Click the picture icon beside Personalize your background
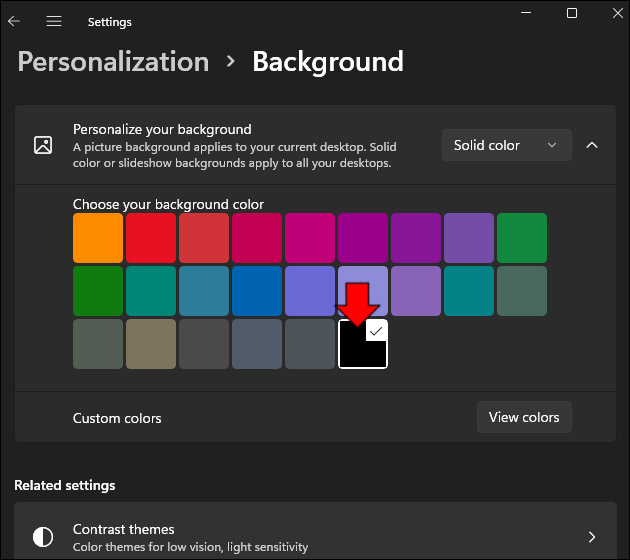Viewport: 630px width, 560px height. tap(43, 145)
